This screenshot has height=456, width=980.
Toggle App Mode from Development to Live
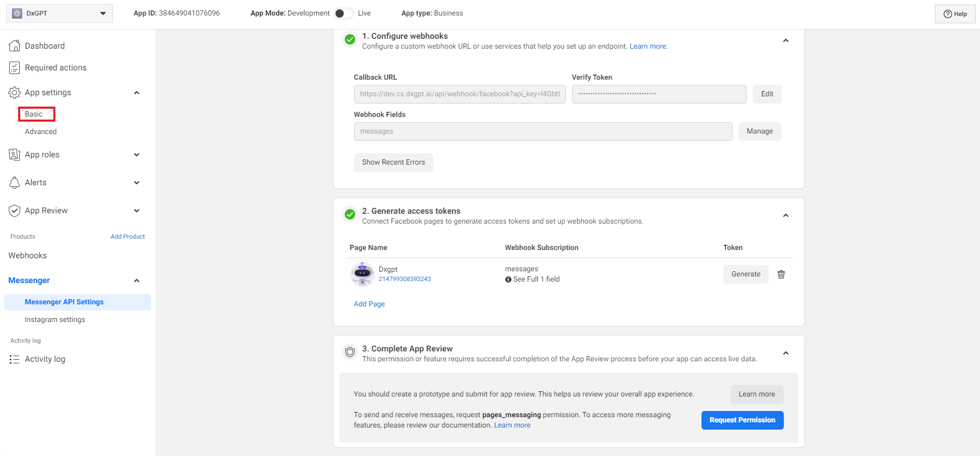(343, 13)
